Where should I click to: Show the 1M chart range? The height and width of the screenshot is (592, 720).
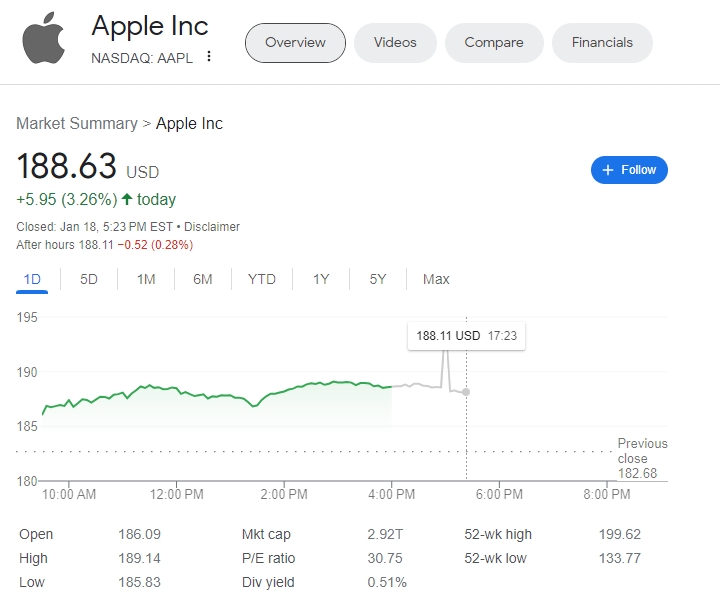[146, 280]
